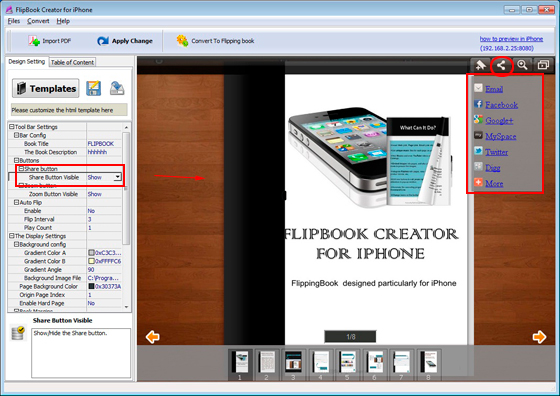The image size is (560, 396).
Task: Click the Flip Interval value
Action: pos(90,219)
